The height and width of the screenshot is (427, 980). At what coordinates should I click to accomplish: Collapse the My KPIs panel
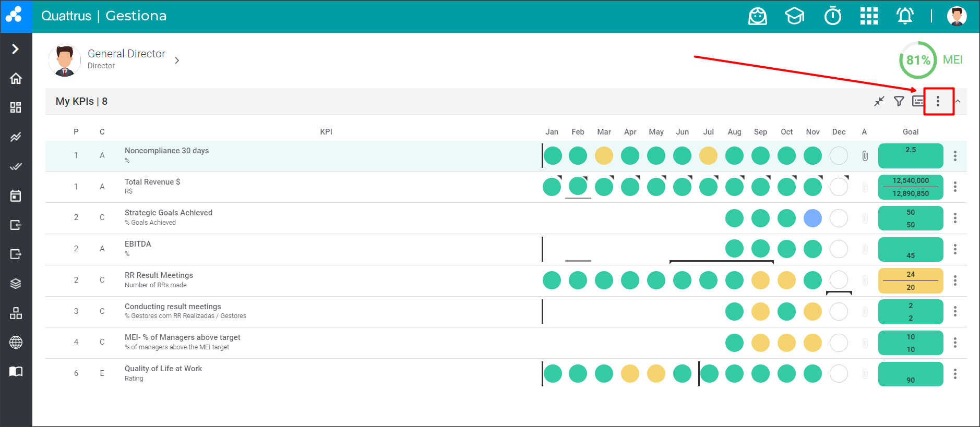pyautogui.click(x=958, y=101)
